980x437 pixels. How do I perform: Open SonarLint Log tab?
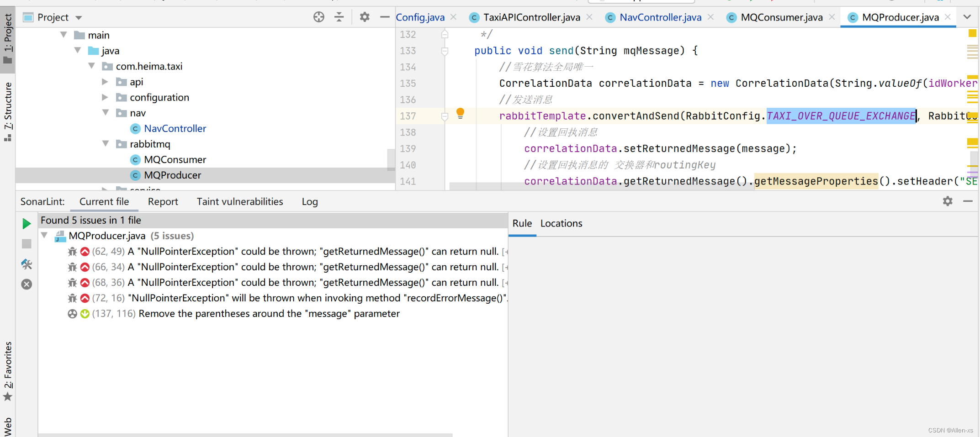[x=310, y=201]
